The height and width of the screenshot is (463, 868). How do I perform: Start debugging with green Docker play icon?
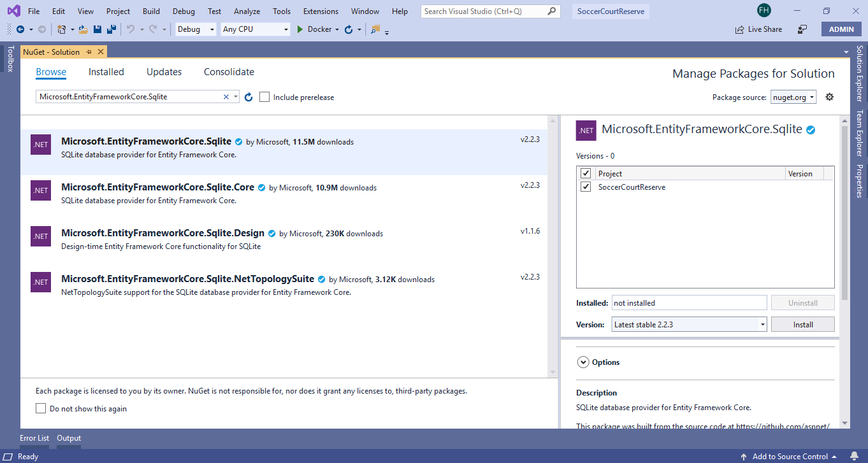[x=300, y=29]
